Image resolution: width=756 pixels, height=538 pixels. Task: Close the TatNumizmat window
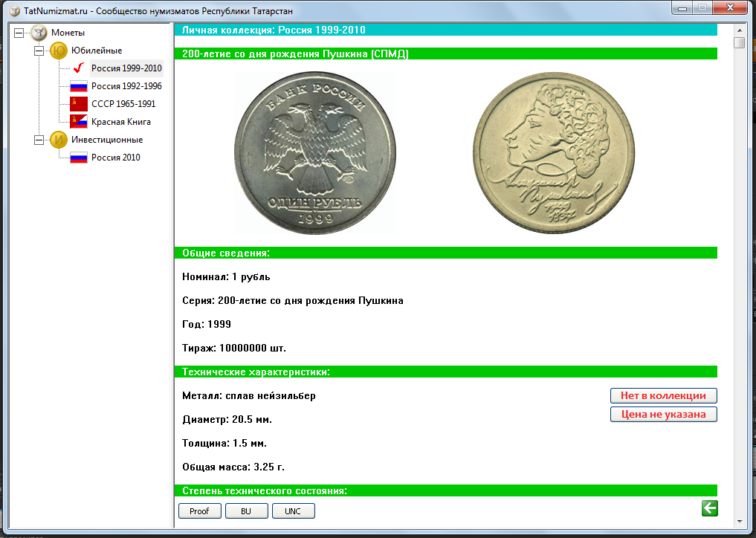click(x=730, y=8)
